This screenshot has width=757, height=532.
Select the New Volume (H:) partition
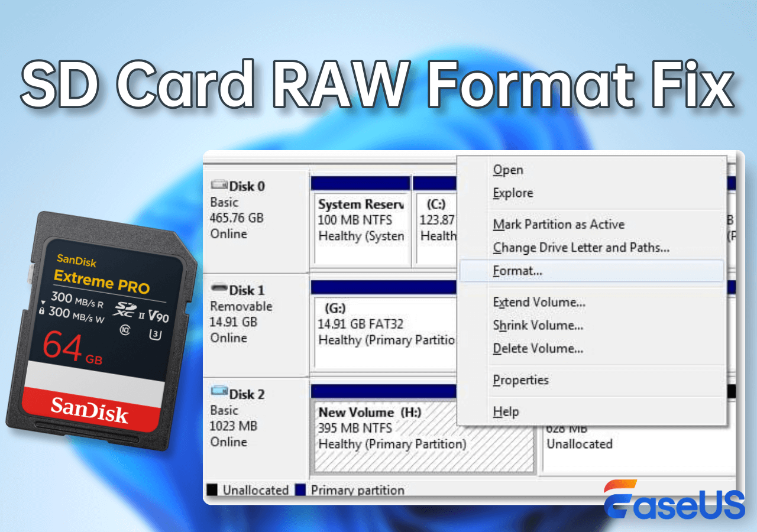(423, 429)
